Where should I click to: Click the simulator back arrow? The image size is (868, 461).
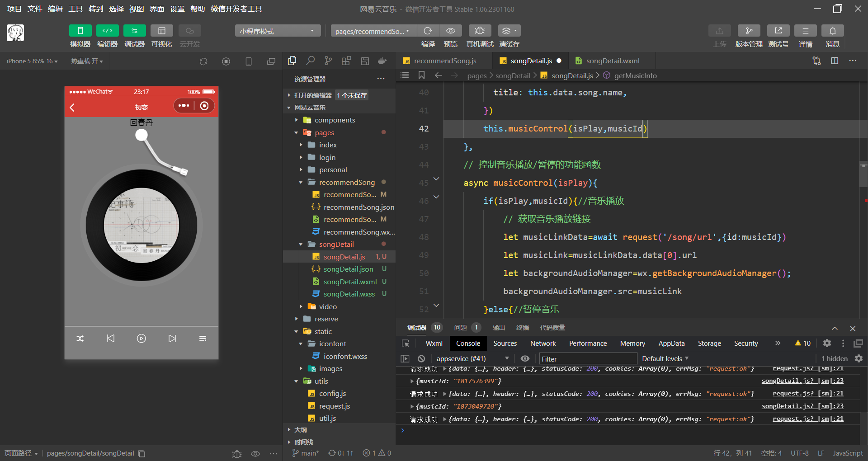[72, 107]
